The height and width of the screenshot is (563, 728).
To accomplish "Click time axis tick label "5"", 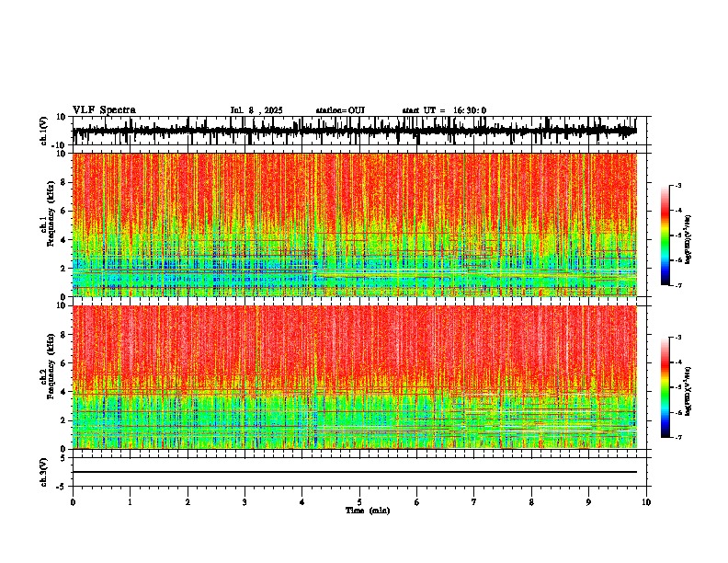I will click(359, 502).
